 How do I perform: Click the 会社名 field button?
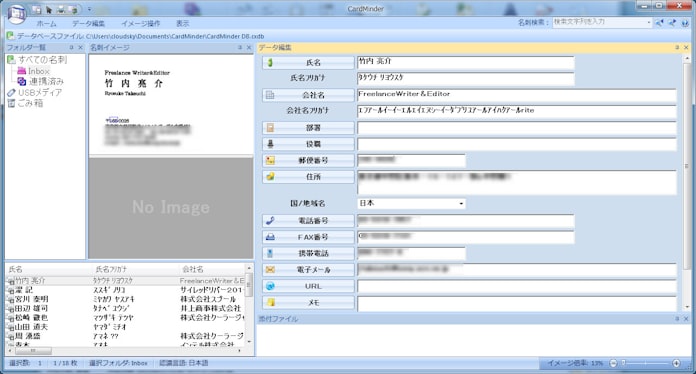tap(308, 95)
